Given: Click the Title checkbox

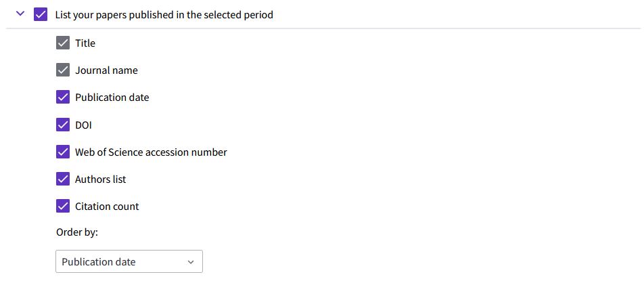Looking at the screenshot, I should 63,43.
